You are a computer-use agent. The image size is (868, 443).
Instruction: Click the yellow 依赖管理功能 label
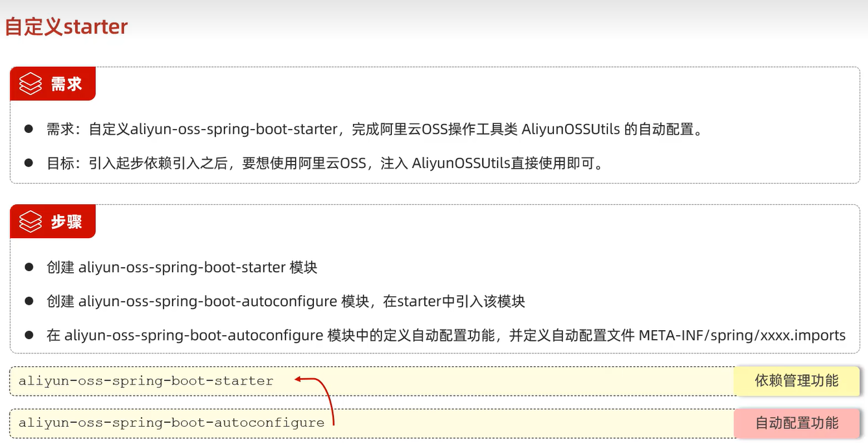(x=797, y=381)
